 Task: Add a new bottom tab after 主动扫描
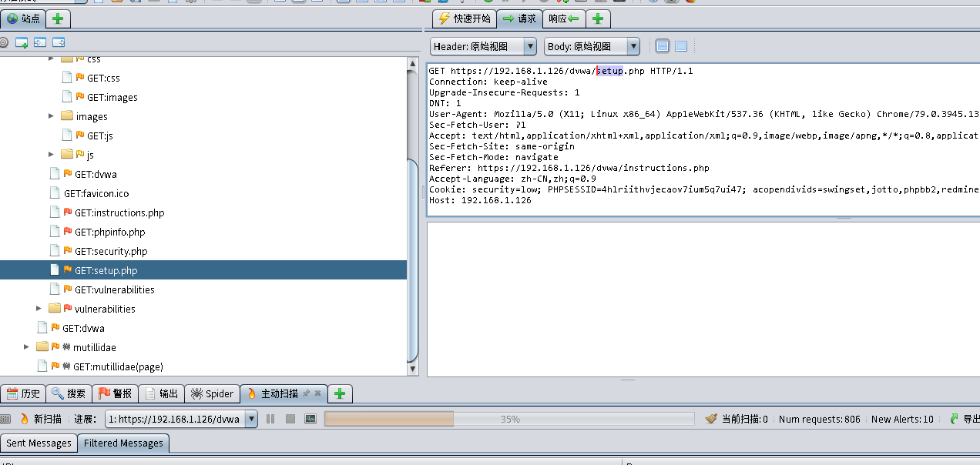coord(339,393)
